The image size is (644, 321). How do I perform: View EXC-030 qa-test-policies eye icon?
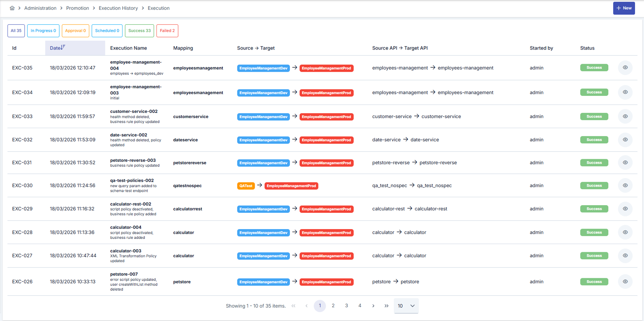(x=625, y=185)
